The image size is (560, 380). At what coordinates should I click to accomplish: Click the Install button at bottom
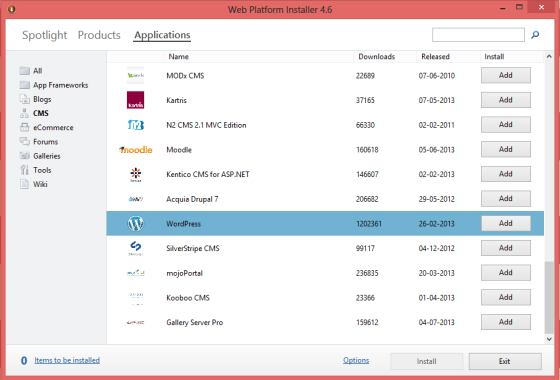(x=426, y=361)
